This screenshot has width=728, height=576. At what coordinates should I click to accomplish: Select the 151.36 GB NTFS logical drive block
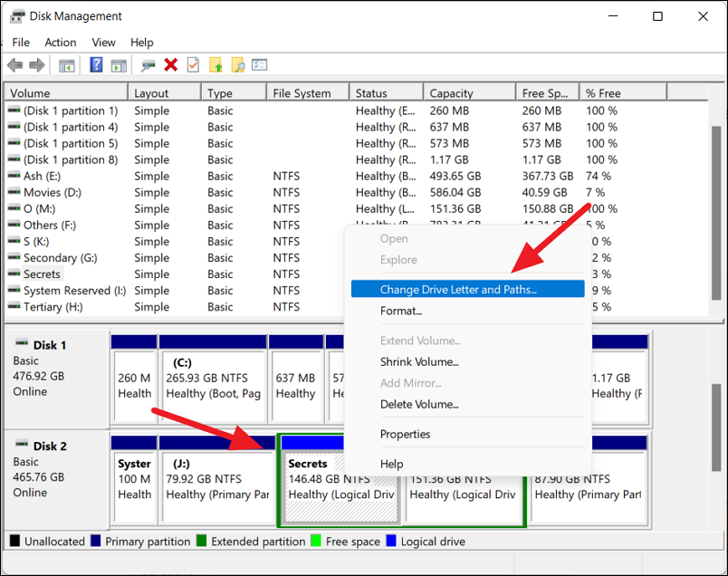tap(463, 500)
